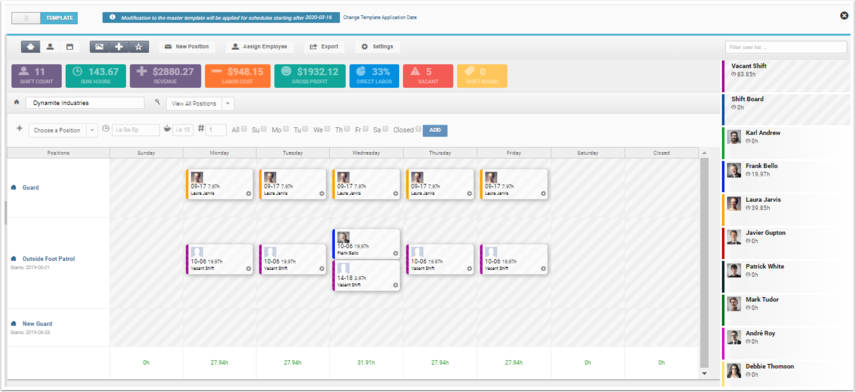855x392 pixels.
Task: Open gear menu on Monday Guard shift
Action: click(x=248, y=194)
